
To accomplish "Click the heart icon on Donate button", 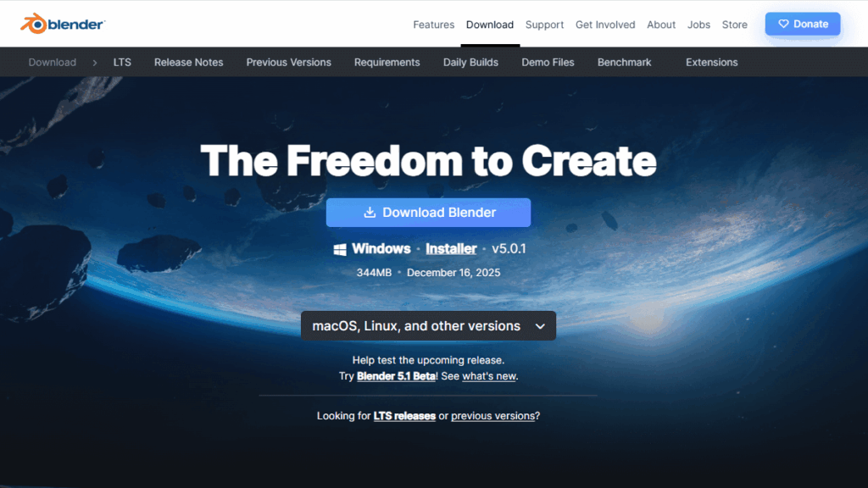I will 783,24.
